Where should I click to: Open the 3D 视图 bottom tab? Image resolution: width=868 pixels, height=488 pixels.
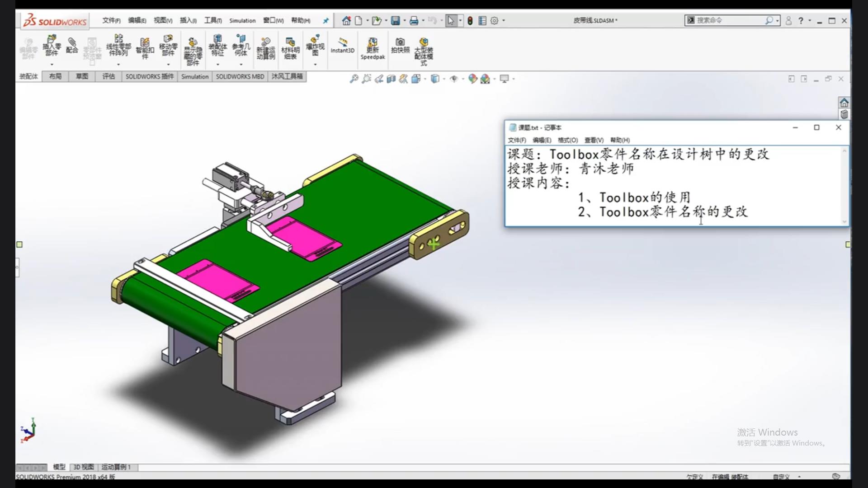tap(84, 467)
